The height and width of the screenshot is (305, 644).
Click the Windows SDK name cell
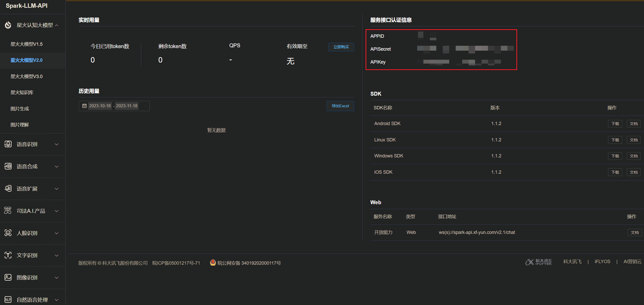tap(389, 156)
